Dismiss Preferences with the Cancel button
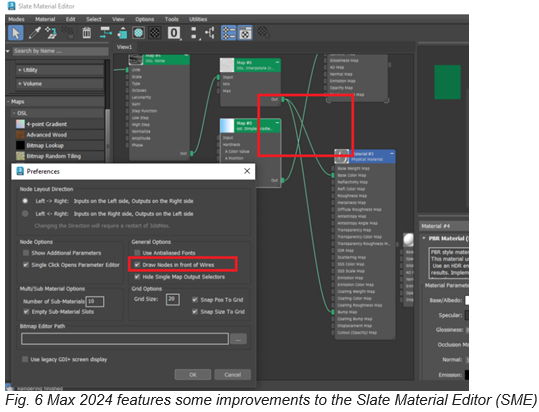Screen dimensions: 539x412 coord(233,375)
